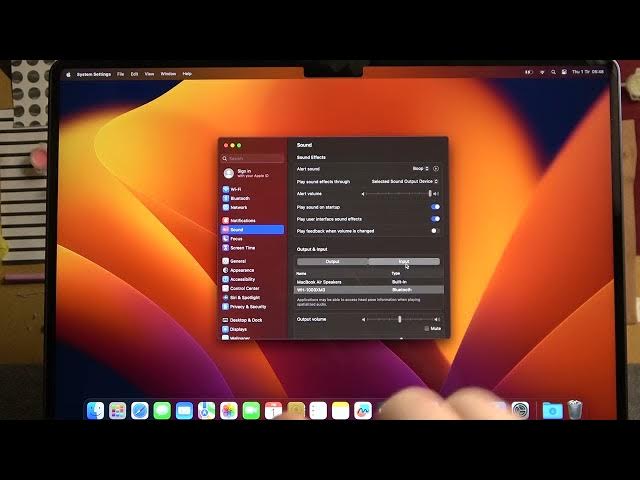Open Wi-Fi settings in sidebar
The image size is (640, 480).
(232, 189)
